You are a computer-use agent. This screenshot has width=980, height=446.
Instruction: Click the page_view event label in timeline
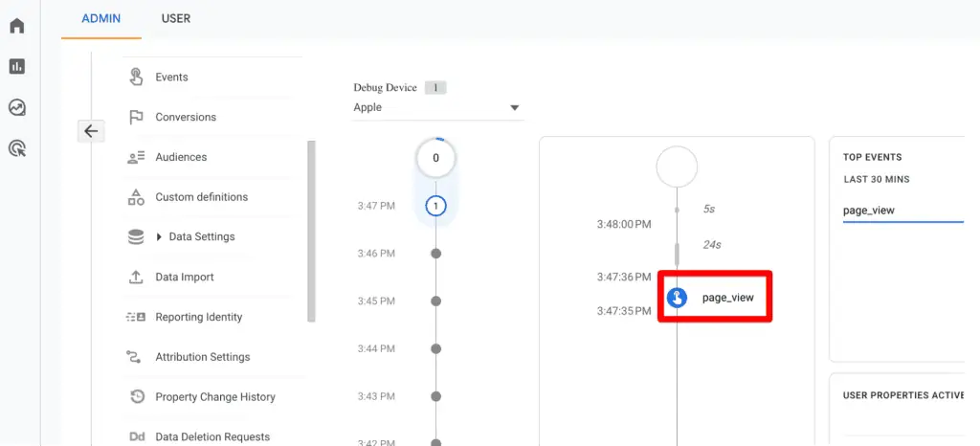click(728, 298)
